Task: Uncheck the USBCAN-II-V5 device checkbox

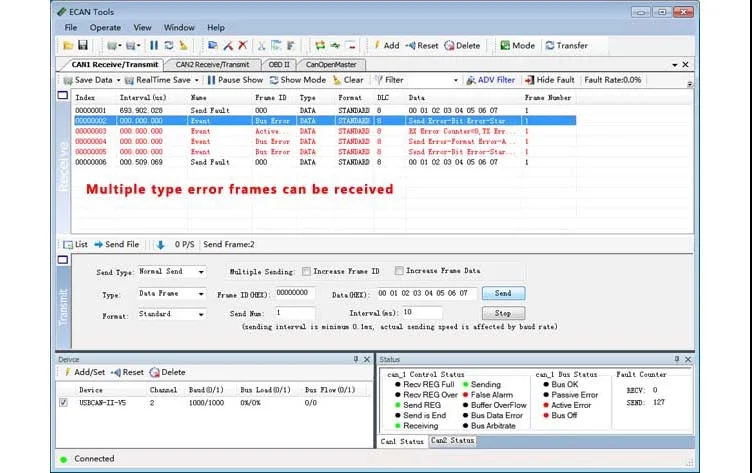Action: click(x=63, y=402)
